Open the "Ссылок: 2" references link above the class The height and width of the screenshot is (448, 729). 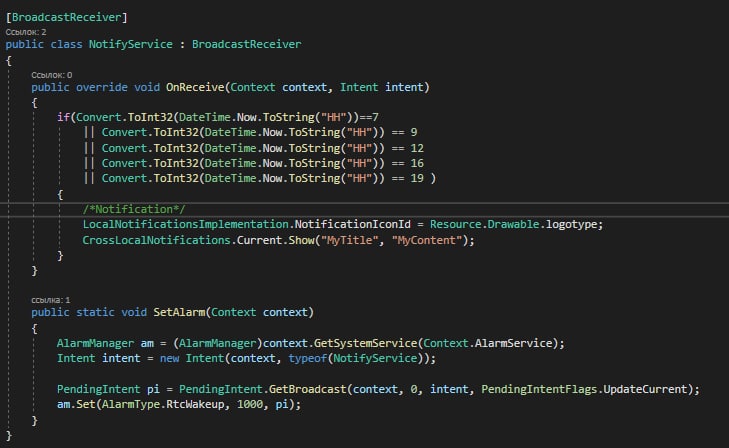coord(26,32)
